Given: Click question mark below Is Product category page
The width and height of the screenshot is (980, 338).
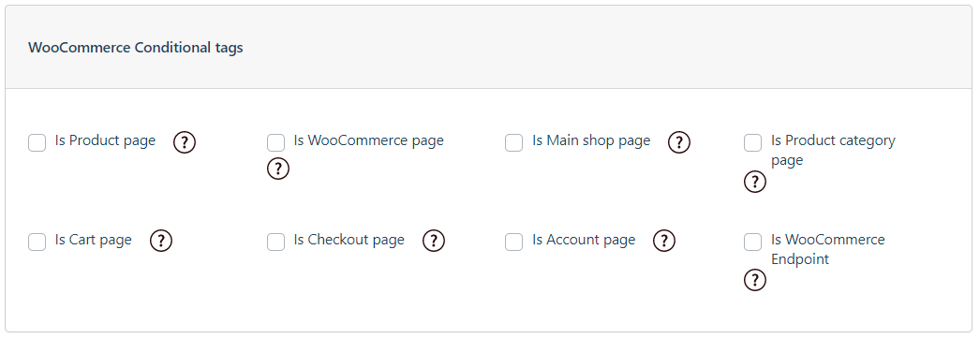Looking at the screenshot, I should 755,182.
